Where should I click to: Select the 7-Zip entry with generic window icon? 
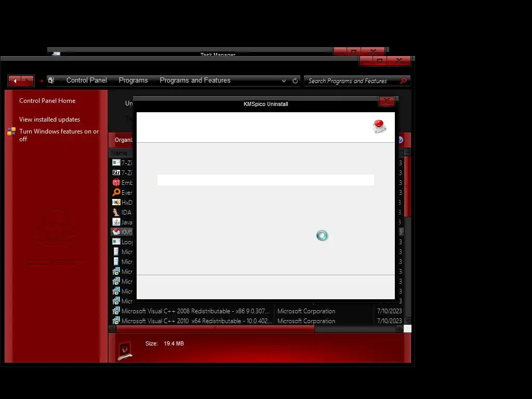point(116,163)
